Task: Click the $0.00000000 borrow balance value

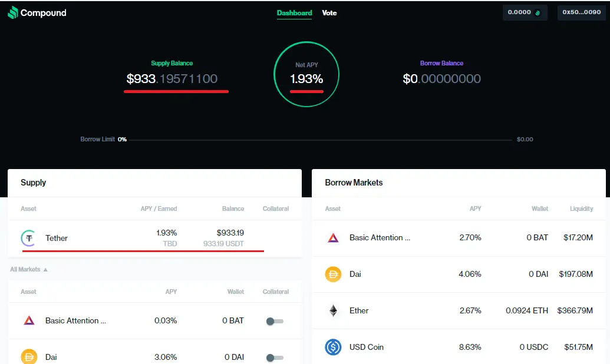Action: 441,78
